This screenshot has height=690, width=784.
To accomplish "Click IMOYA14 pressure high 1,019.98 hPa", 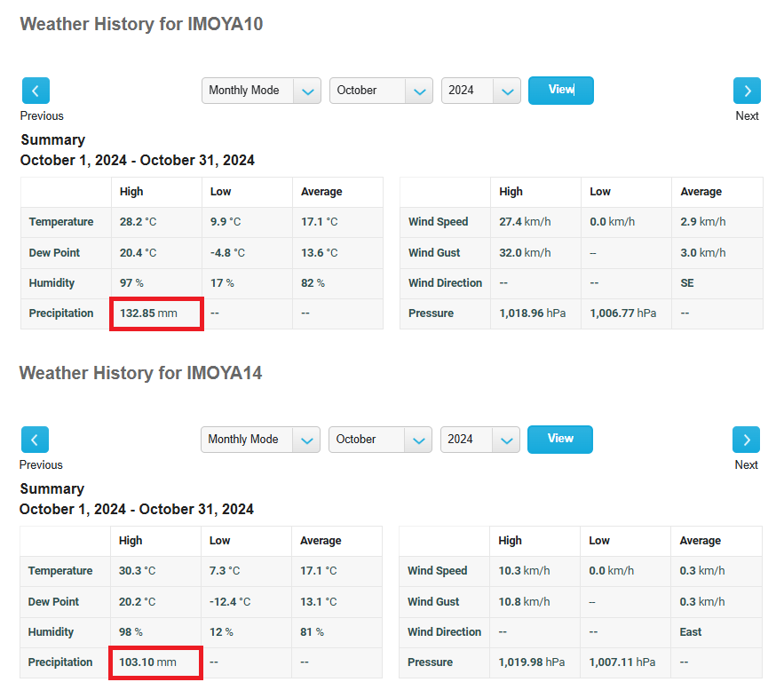I will 532,662.
